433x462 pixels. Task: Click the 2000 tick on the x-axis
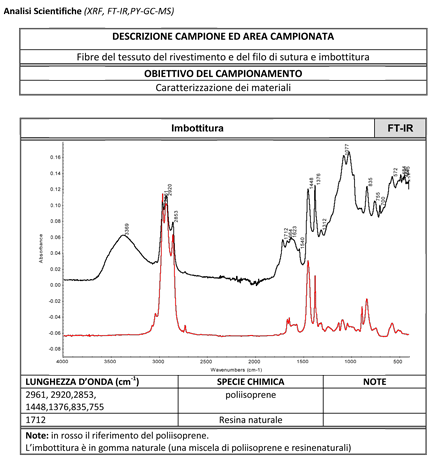click(254, 362)
